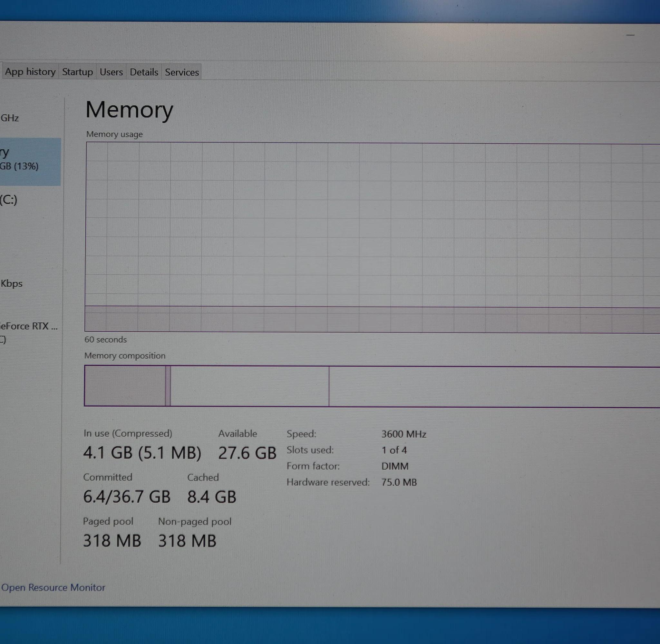Select the highlighted Memory entry showing 13%
Image resolution: width=660 pixels, height=644 pixels.
(30, 162)
